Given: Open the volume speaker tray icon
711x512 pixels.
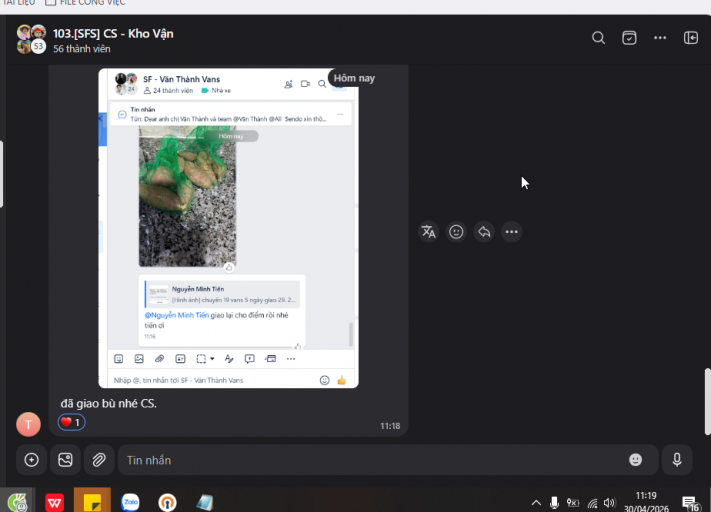Looking at the screenshot, I should click(x=609, y=502).
